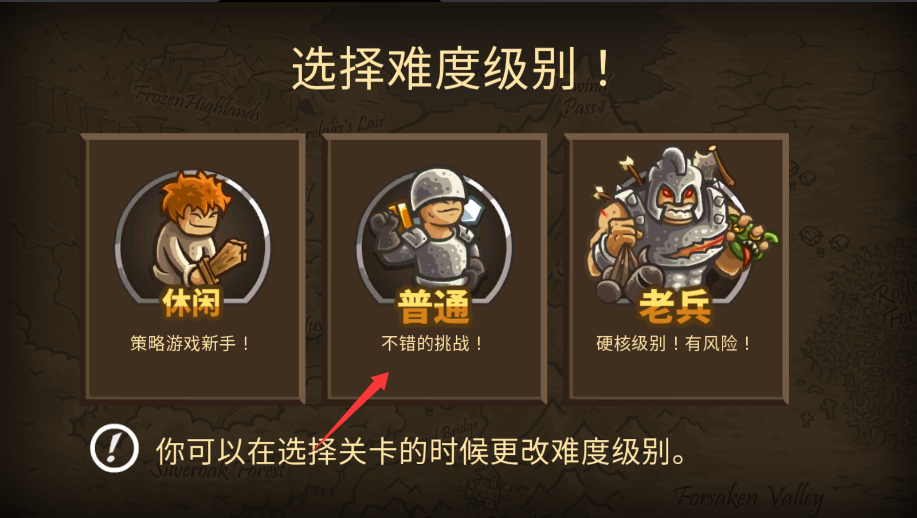Select the 休闲 casual difficulty label

191,303
